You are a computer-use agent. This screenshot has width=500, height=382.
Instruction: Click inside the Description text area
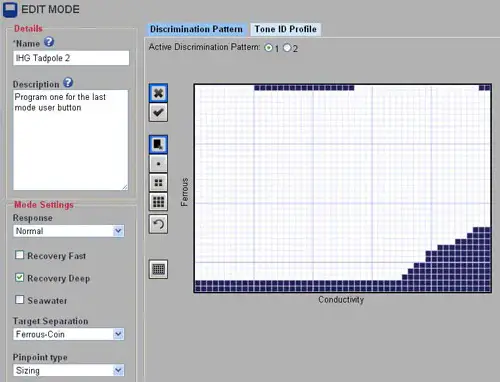[70, 140]
